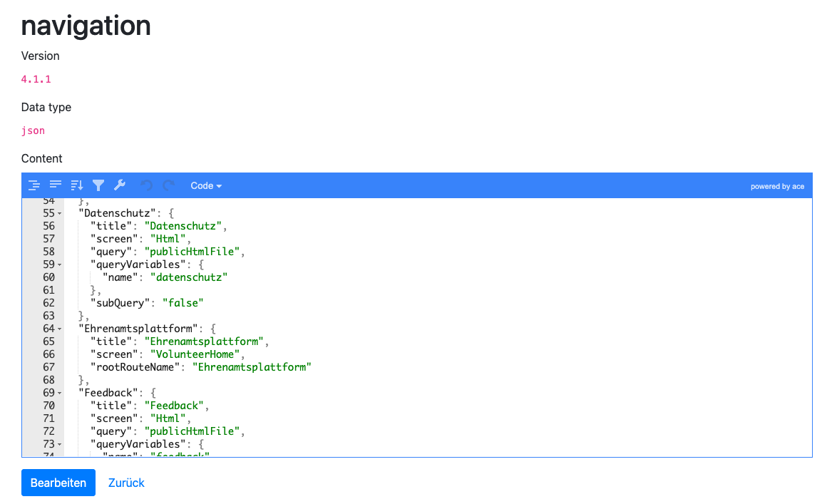
Task: Click the redo arrow icon
Action: click(169, 186)
